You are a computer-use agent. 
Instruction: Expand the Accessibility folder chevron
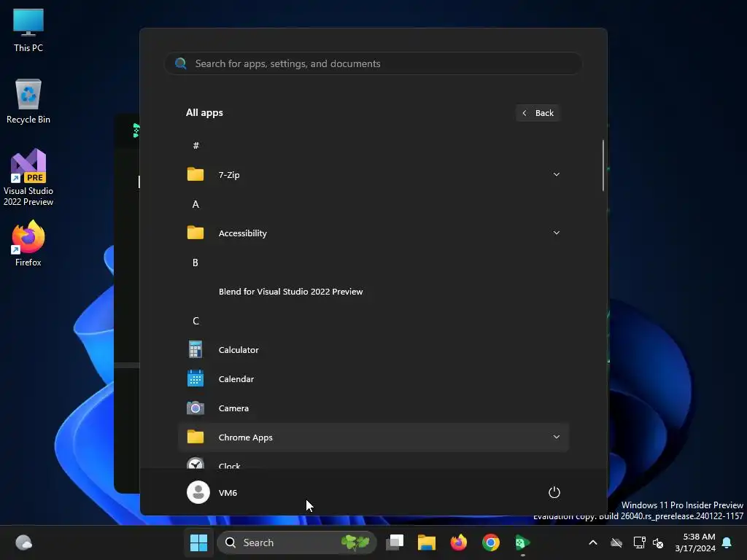[x=557, y=233]
